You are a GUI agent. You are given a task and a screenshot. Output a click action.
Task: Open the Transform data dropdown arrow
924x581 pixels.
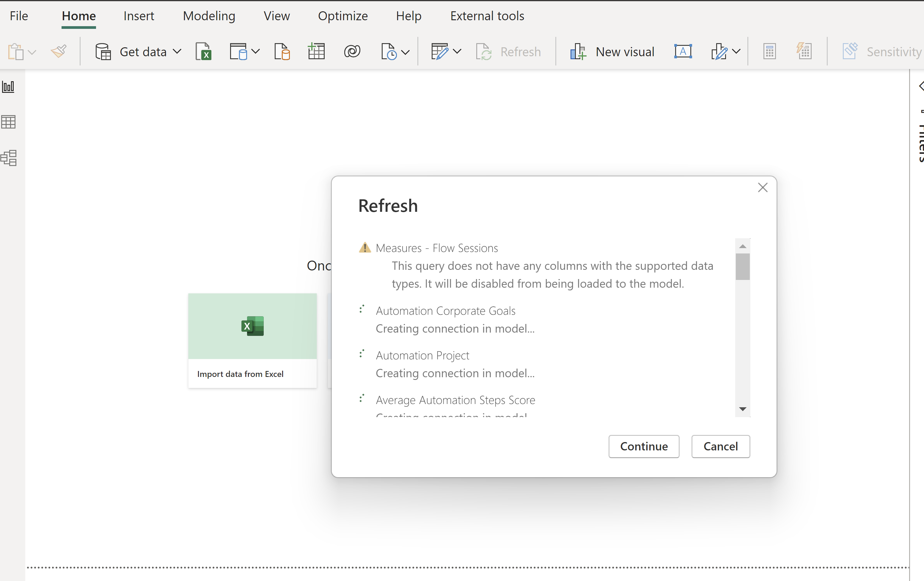[x=457, y=51]
